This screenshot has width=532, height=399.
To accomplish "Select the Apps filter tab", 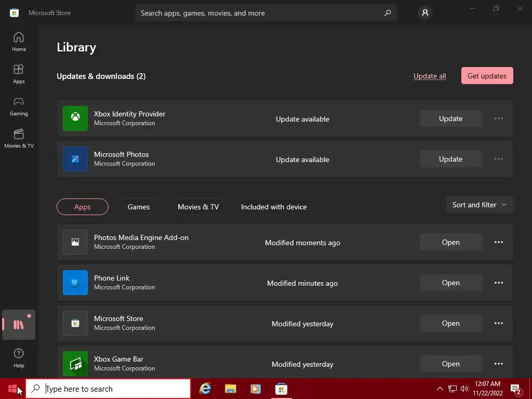I will click(x=83, y=207).
